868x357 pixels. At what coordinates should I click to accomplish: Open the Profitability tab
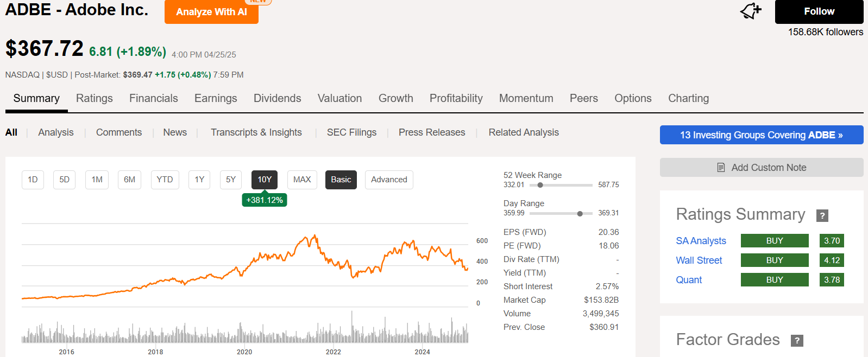pyautogui.click(x=456, y=98)
